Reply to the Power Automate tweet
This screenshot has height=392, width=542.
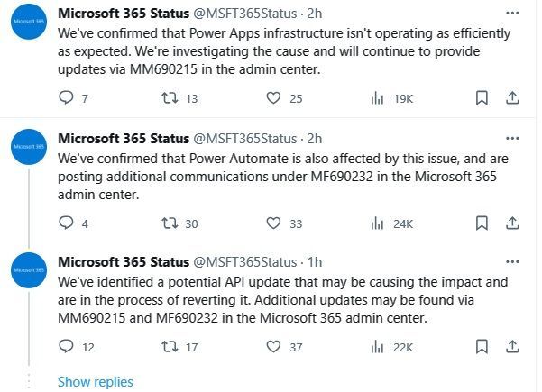click(65, 223)
